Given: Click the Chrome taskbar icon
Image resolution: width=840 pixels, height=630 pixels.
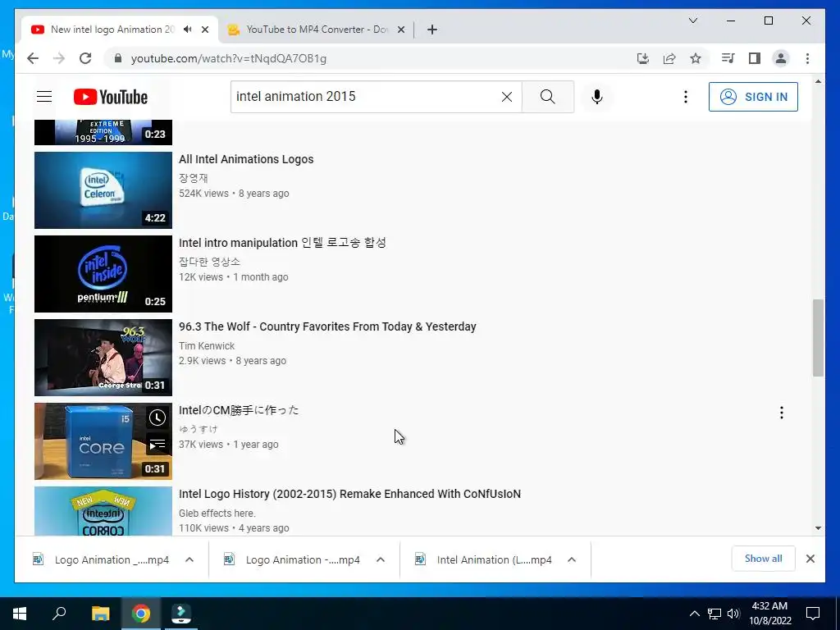Looking at the screenshot, I should click(141, 614).
